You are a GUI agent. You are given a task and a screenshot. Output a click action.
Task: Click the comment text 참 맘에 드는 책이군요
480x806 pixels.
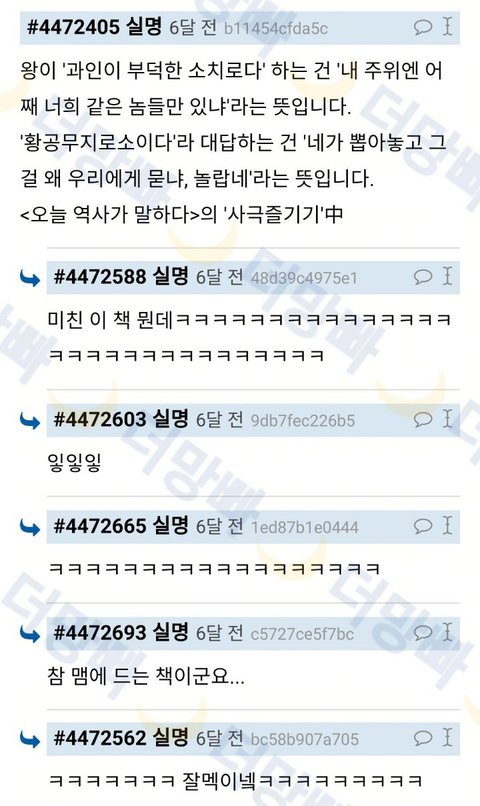(x=146, y=676)
